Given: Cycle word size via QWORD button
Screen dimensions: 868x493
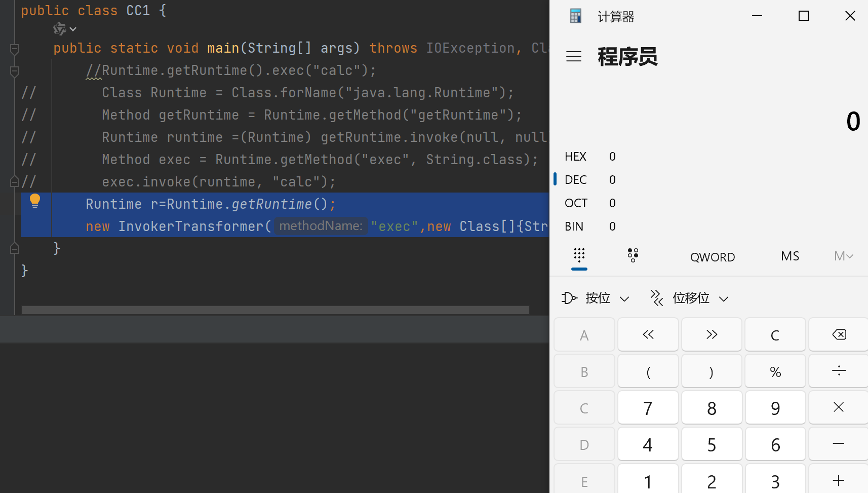Looking at the screenshot, I should point(713,257).
